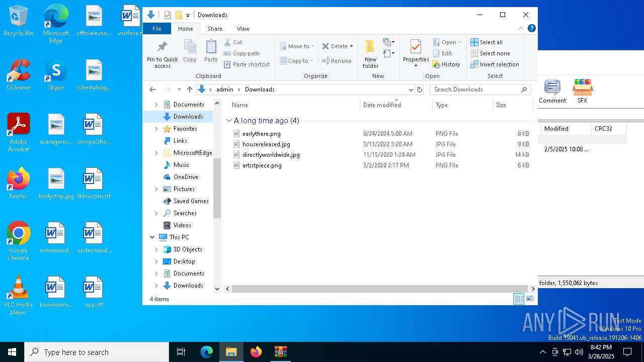This screenshot has width=644, height=362.
Task: Collapse the ribbon with the chevron
Action: [x=521, y=28]
